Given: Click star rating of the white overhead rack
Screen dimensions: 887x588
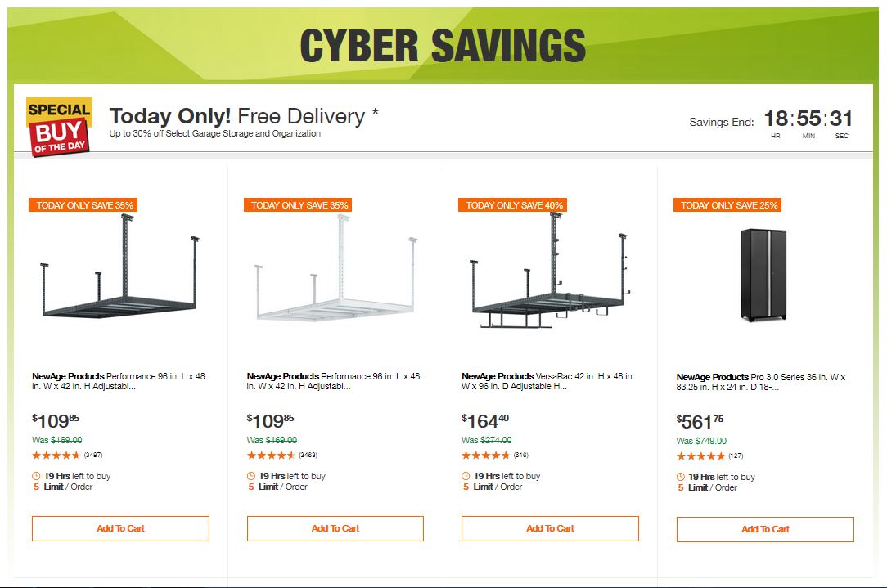Looking at the screenshot, I should click(x=271, y=456).
